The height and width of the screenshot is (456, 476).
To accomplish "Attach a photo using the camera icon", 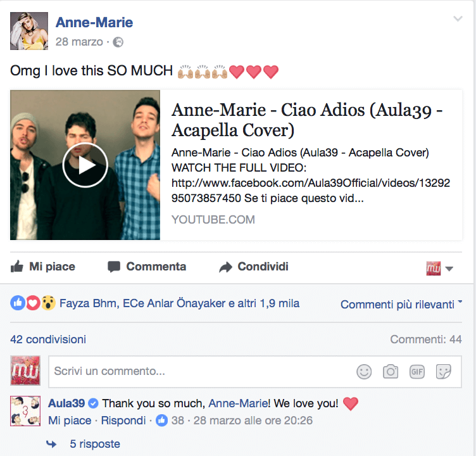I will (391, 371).
